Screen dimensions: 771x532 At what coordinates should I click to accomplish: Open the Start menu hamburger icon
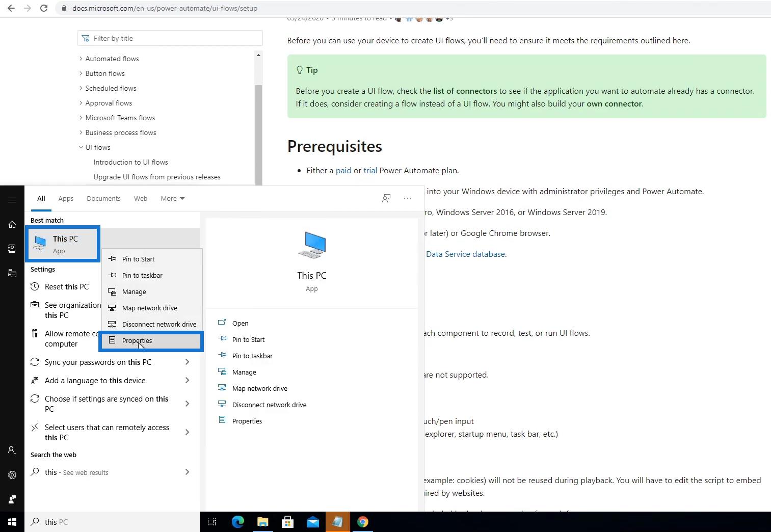(x=12, y=200)
